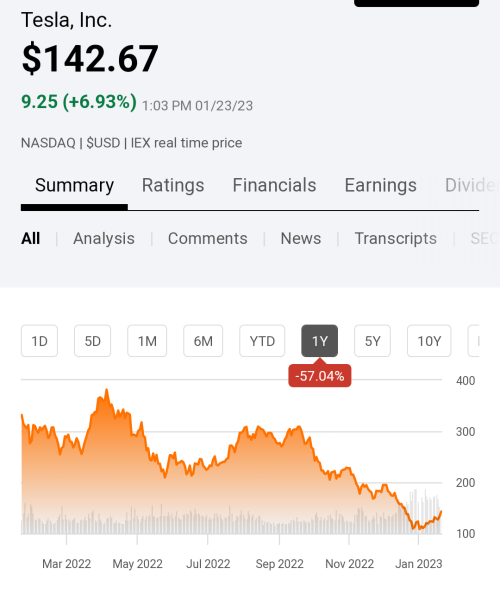
Task: Switch chart to 1M range
Action: pos(147,341)
